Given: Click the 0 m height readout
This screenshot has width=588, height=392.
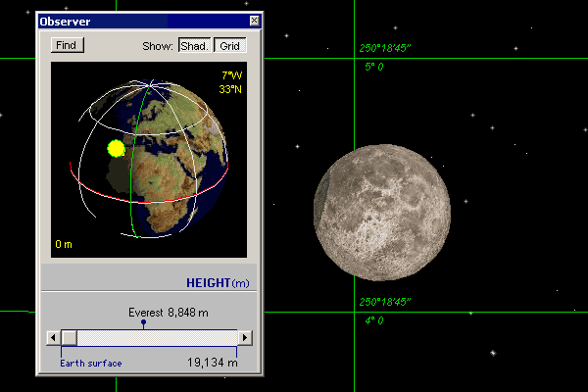Looking at the screenshot, I should pos(64,245).
